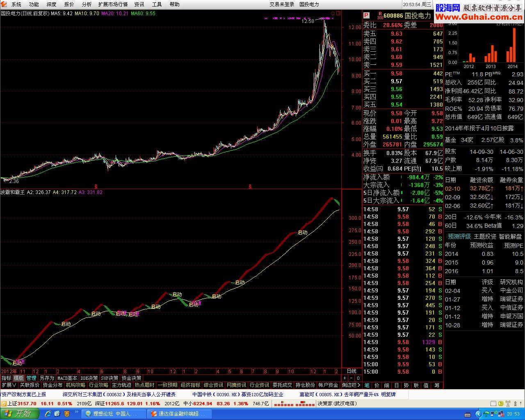Select the 价 price tab
Viewport: 525px width, 420px height.
point(377,385)
